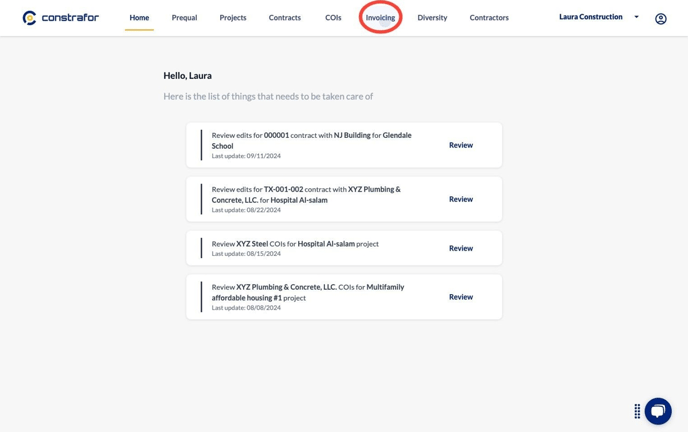Review the 000001 NJ Building contract edits
The image size is (688, 432).
pos(461,145)
